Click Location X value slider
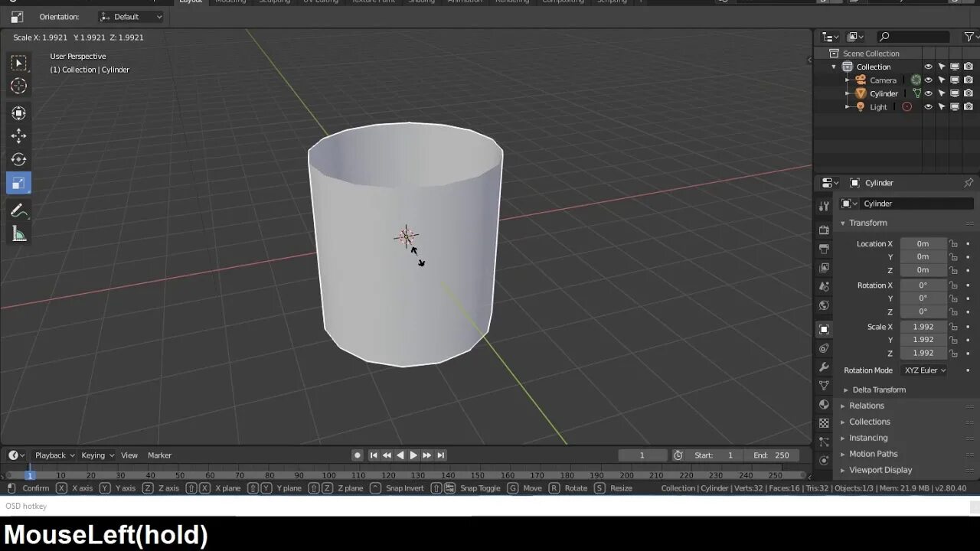This screenshot has height=551, width=980. (x=923, y=244)
